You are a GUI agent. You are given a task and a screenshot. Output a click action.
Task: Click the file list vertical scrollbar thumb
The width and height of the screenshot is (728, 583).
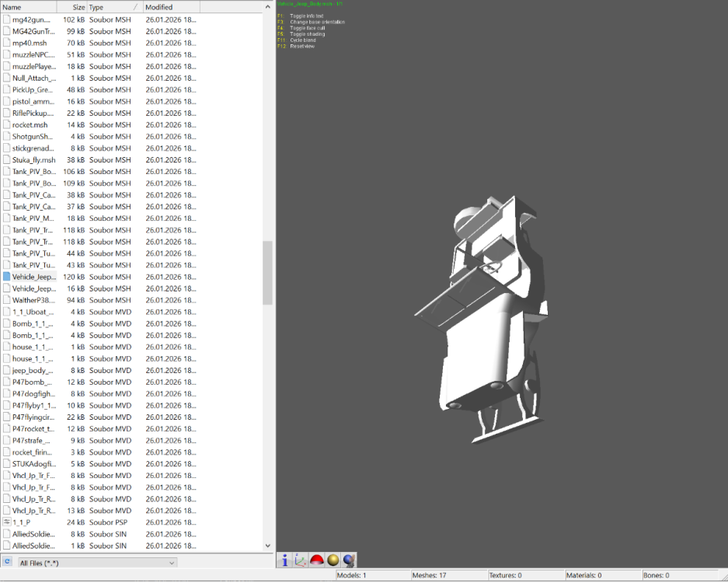click(x=267, y=273)
